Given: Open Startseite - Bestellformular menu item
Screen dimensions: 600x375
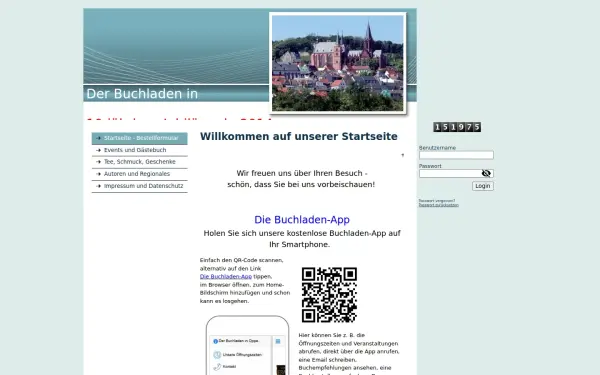Looking at the screenshot, I should tap(140, 138).
